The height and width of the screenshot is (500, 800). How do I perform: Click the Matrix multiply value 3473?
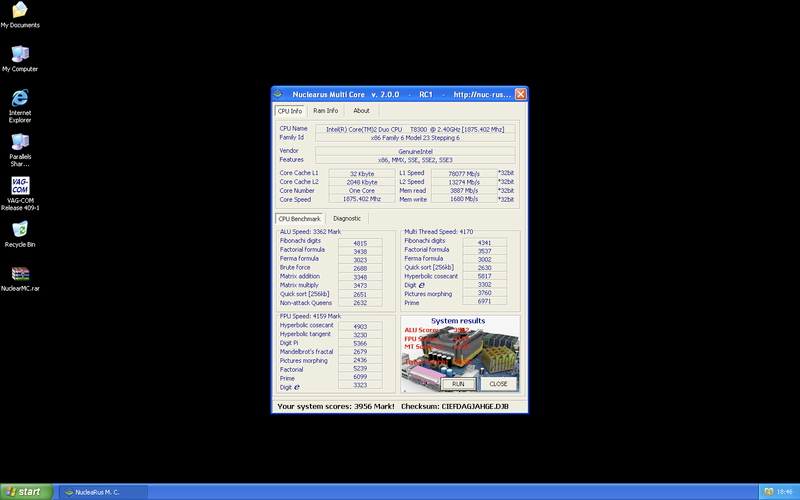[x=360, y=286]
